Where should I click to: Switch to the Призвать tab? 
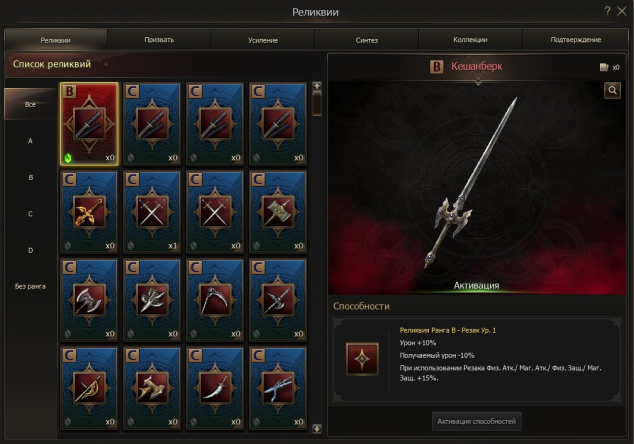[x=159, y=40]
